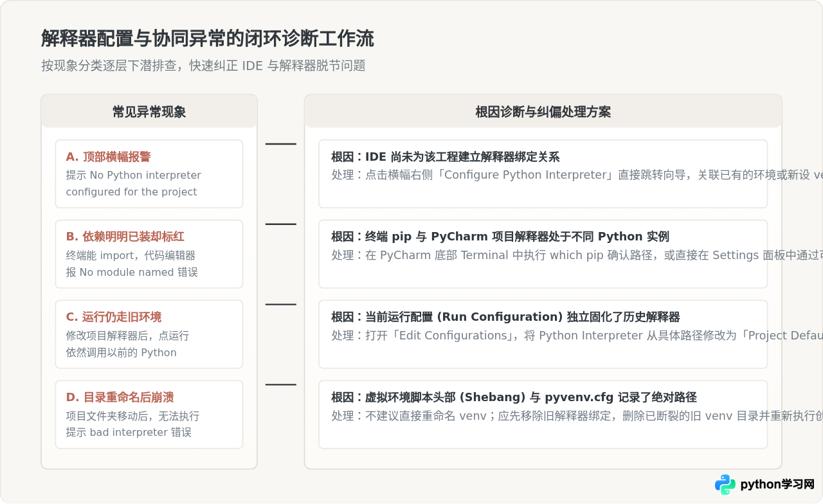The image size is (823, 504).
Task: Click the root-cause line mentioning "Run Configuration"
Action: click(x=505, y=317)
